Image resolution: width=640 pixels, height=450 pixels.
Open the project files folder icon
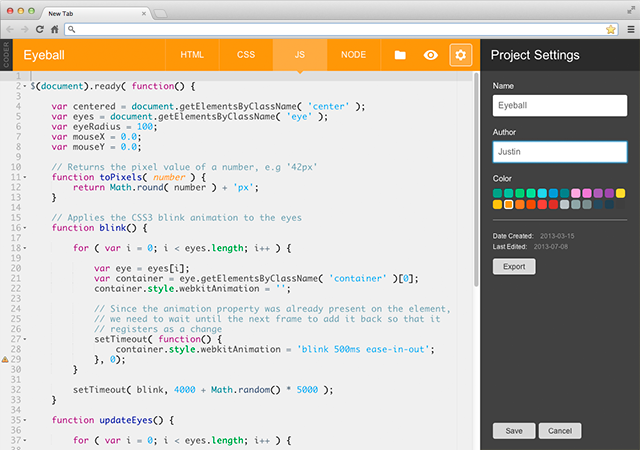tap(400, 55)
